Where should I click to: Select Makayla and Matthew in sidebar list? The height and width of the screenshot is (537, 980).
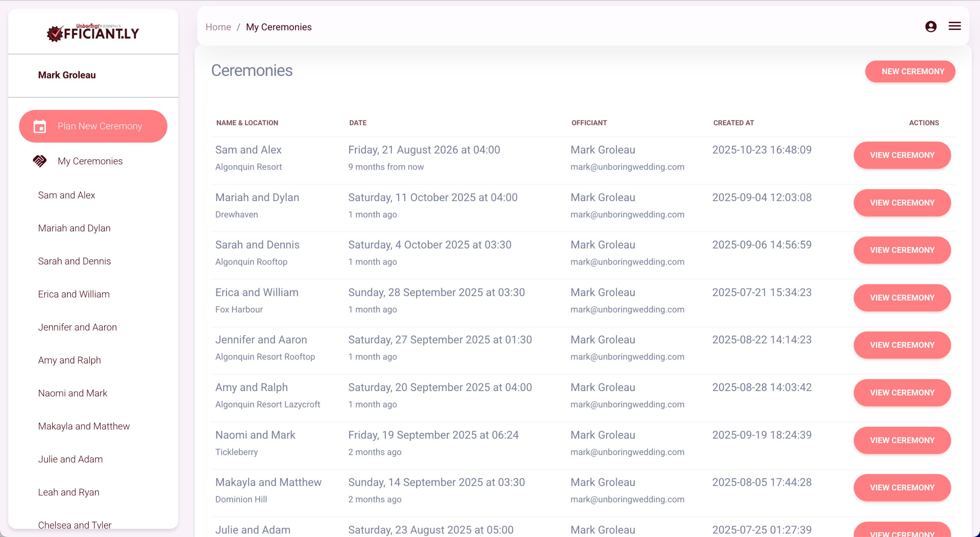(x=84, y=426)
